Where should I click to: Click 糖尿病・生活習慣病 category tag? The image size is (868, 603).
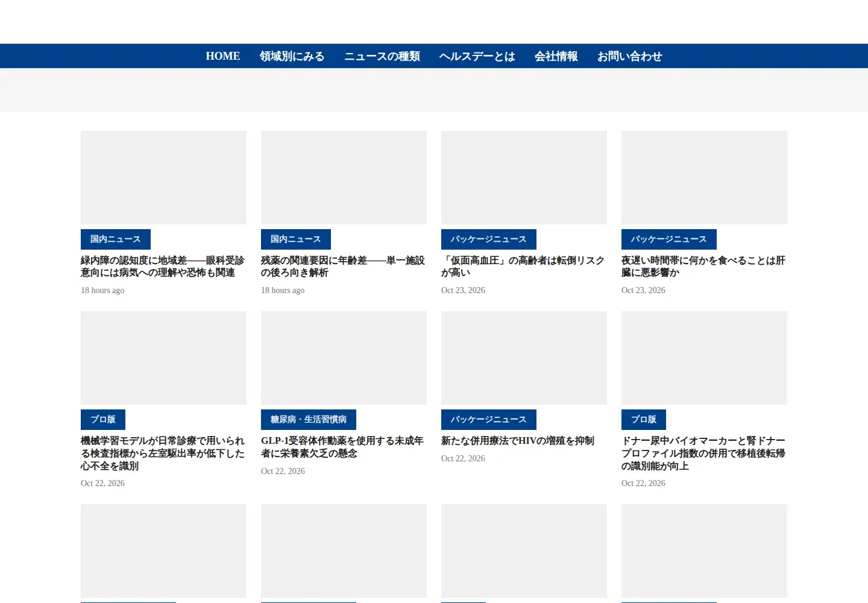(309, 420)
